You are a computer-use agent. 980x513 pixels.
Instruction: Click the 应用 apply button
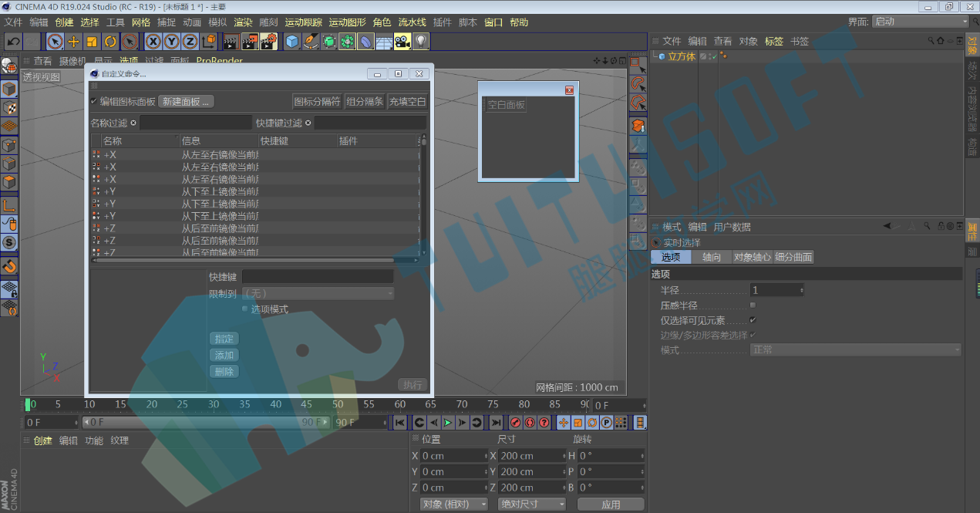(611, 504)
